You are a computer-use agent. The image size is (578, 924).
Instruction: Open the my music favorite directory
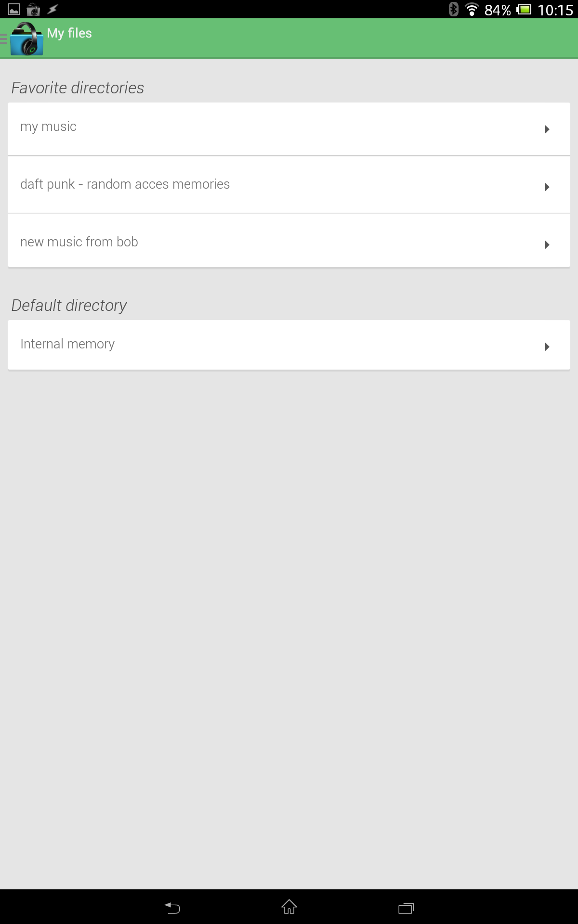point(48,127)
